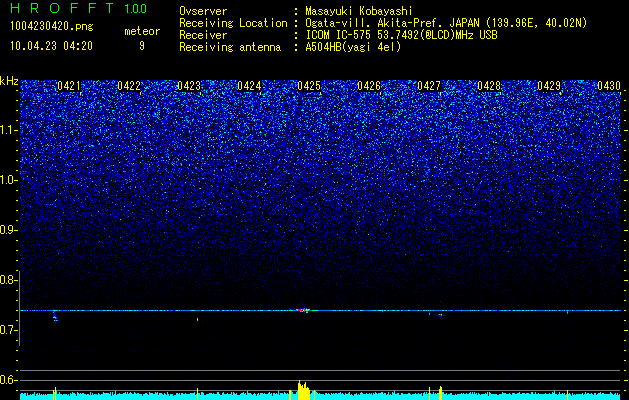629x400 pixels.
Task: Click the meteor count value 9
Action: point(142,46)
